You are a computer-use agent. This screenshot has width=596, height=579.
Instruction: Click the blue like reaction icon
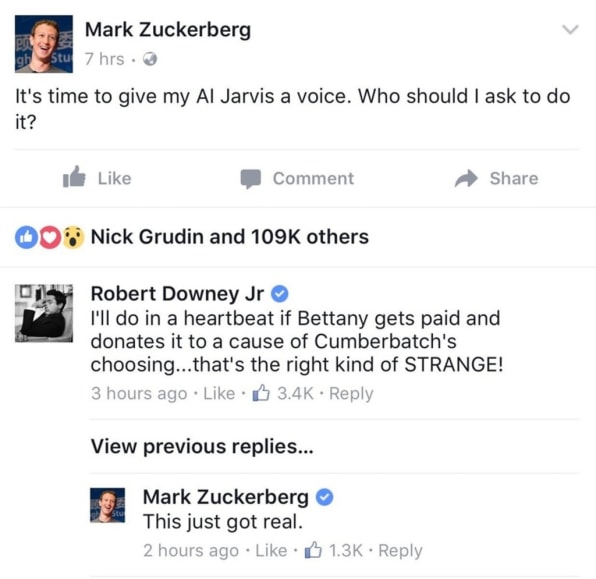pyautogui.click(x=26, y=237)
